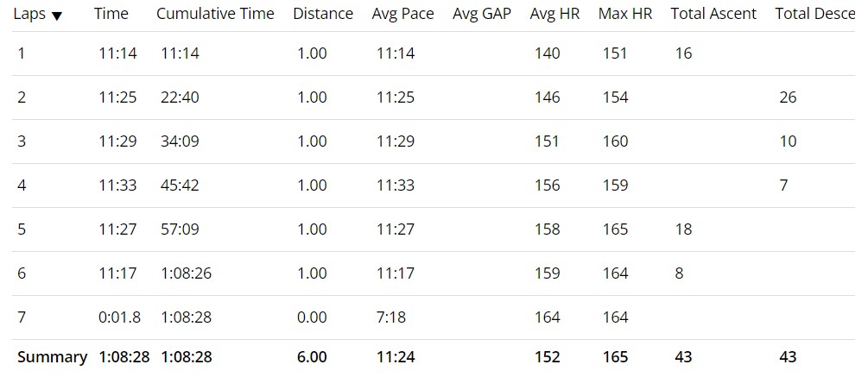Screen dimensions: 868x377
Task: Click the Laps sort arrow icon
Action: 57,16
